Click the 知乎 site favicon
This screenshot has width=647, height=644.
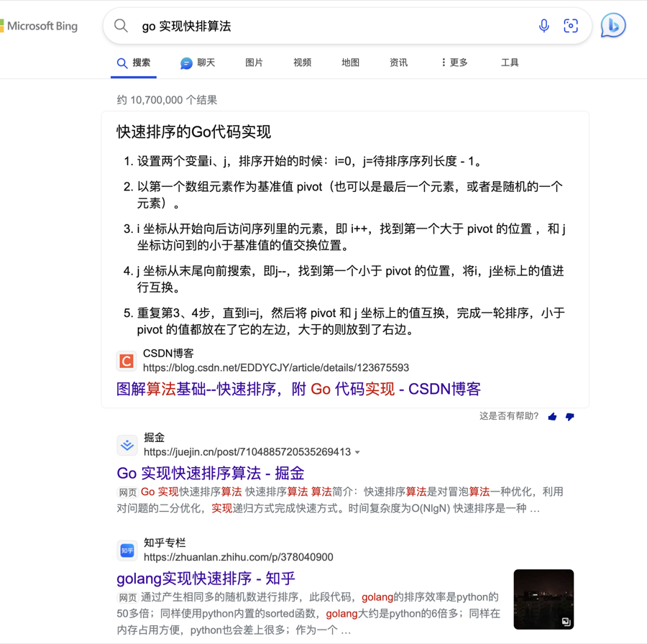click(127, 550)
